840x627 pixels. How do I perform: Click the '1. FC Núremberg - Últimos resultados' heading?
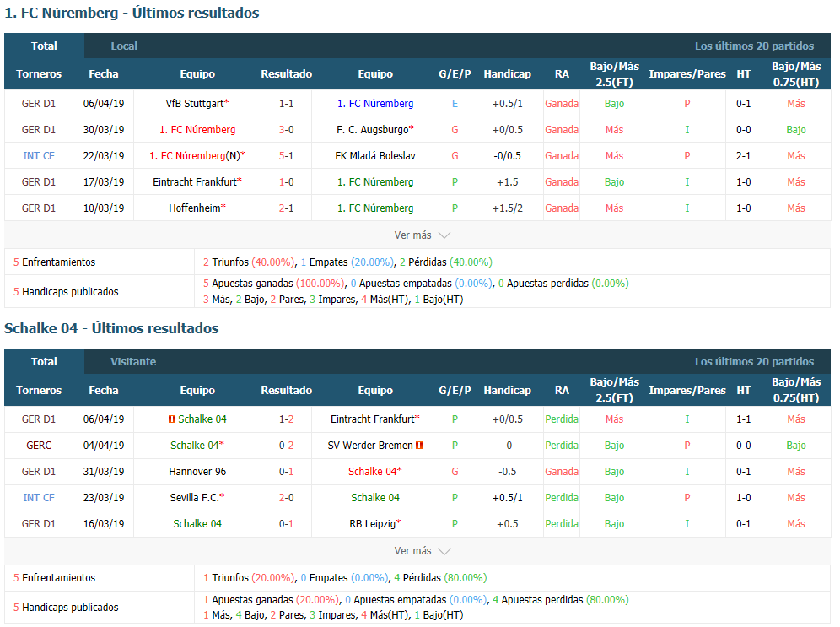[132, 13]
